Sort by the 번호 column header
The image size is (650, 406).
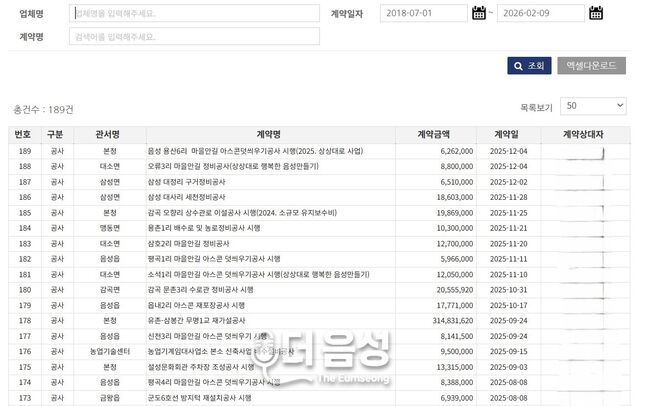click(23, 133)
